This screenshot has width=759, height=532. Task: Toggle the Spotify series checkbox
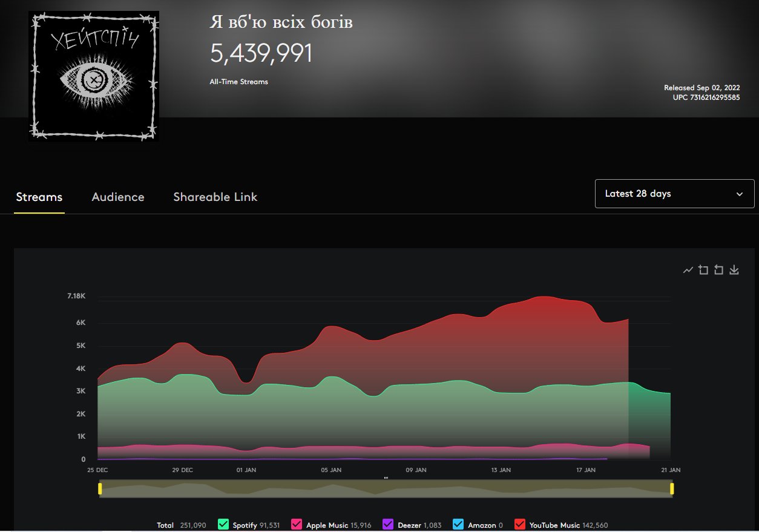223,525
